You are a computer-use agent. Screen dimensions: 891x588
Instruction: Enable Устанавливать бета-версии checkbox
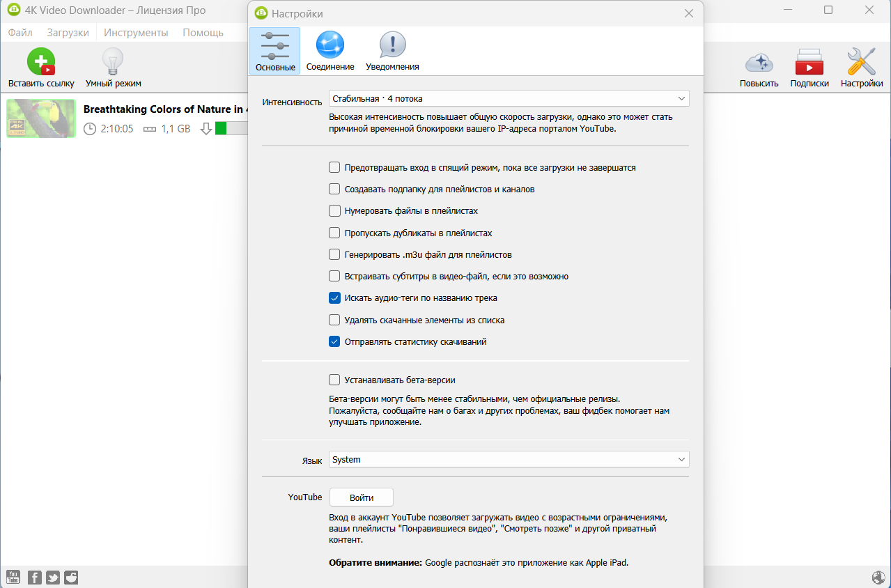tap(334, 380)
